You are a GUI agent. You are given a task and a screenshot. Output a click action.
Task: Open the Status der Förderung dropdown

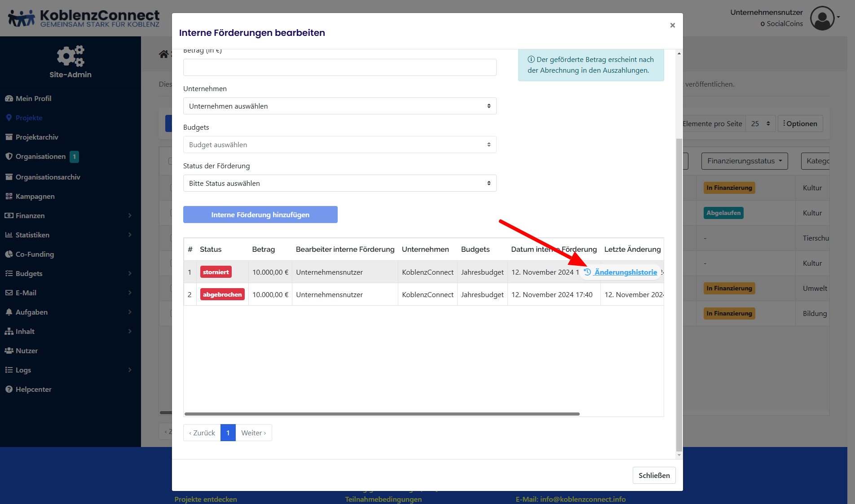(x=339, y=183)
